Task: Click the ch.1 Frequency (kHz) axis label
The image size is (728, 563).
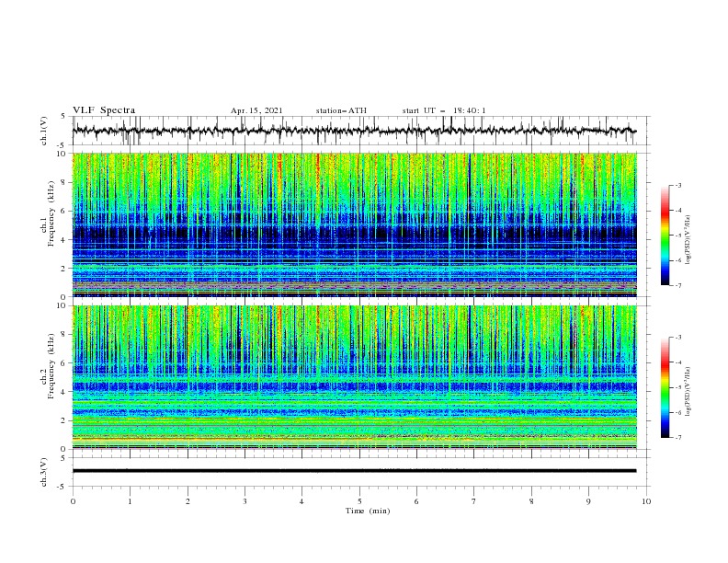Action: [48, 212]
